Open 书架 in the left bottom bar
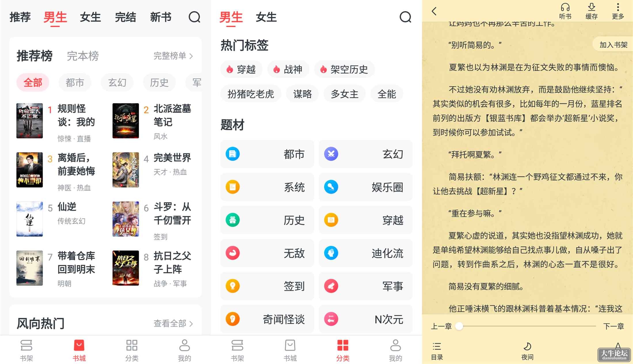The width and height of the screenshot is (633, 364). [x=26, y=350]
